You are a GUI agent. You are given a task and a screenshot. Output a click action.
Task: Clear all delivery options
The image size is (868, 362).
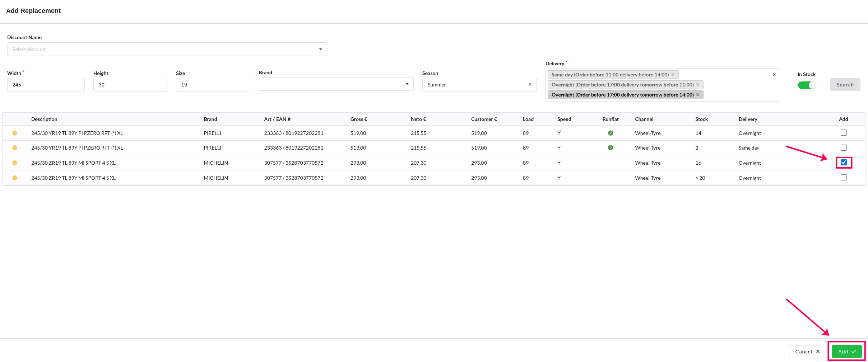(774, 75)
